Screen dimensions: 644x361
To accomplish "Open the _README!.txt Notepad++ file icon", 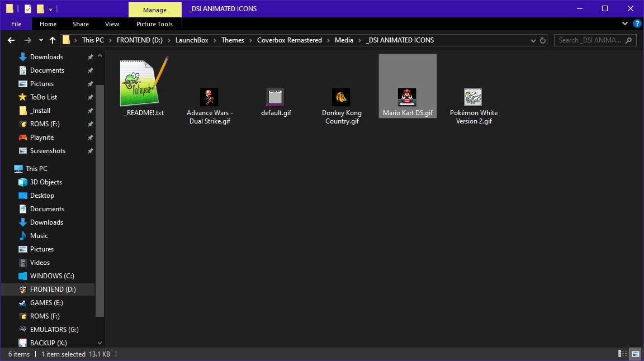I will (x=144, y=82).
